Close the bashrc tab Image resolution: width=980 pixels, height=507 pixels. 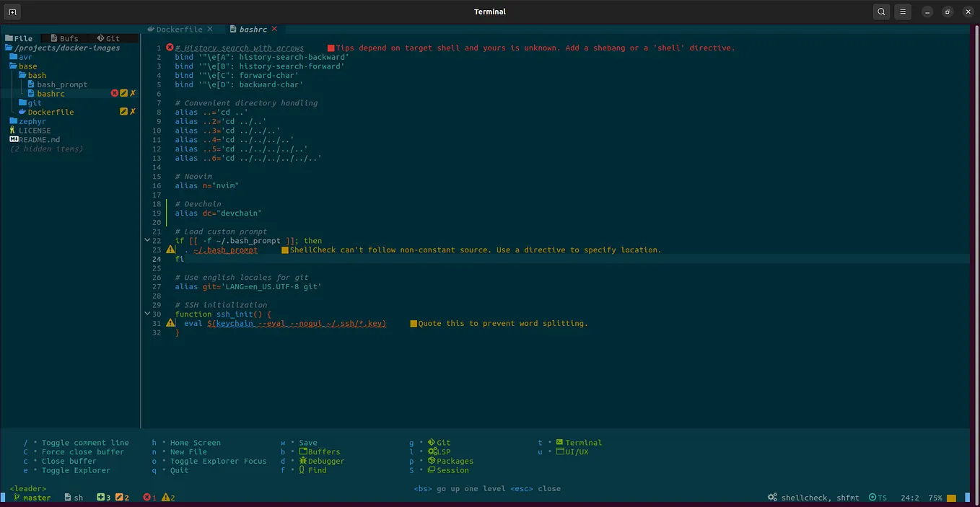pyautogui.click(x=275, y=30)
